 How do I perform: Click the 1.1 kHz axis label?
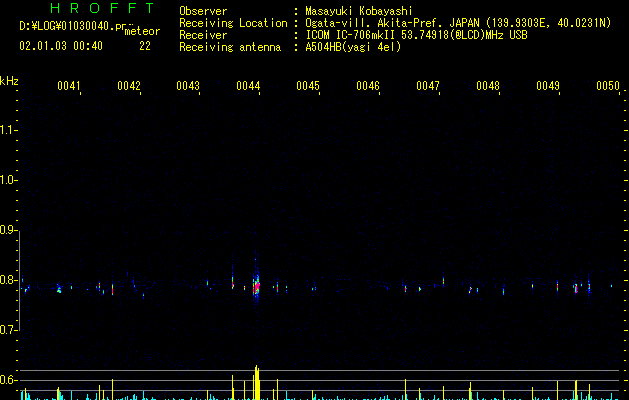click(9, 130)
